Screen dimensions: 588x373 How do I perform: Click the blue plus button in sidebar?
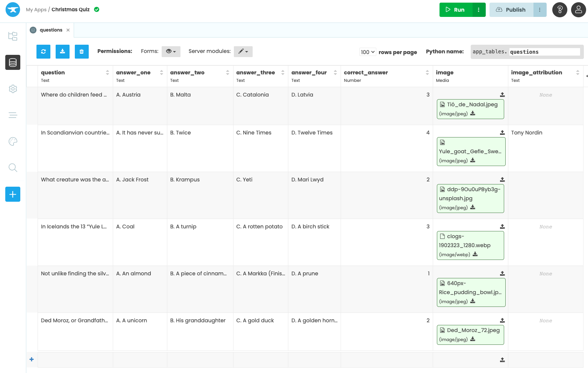tap(13, 194)
